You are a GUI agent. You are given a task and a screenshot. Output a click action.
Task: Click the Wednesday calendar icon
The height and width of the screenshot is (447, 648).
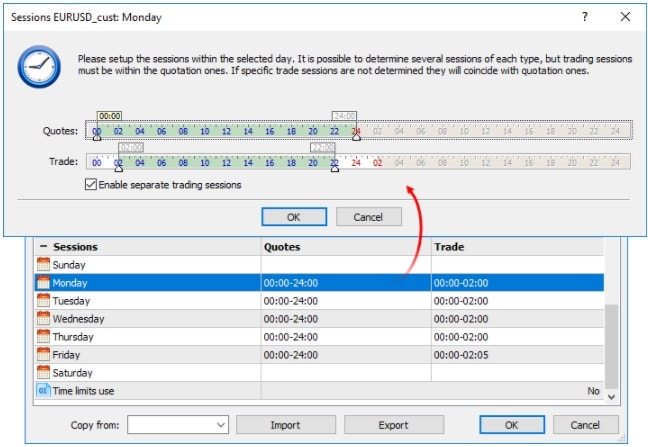tap(43, 319)
